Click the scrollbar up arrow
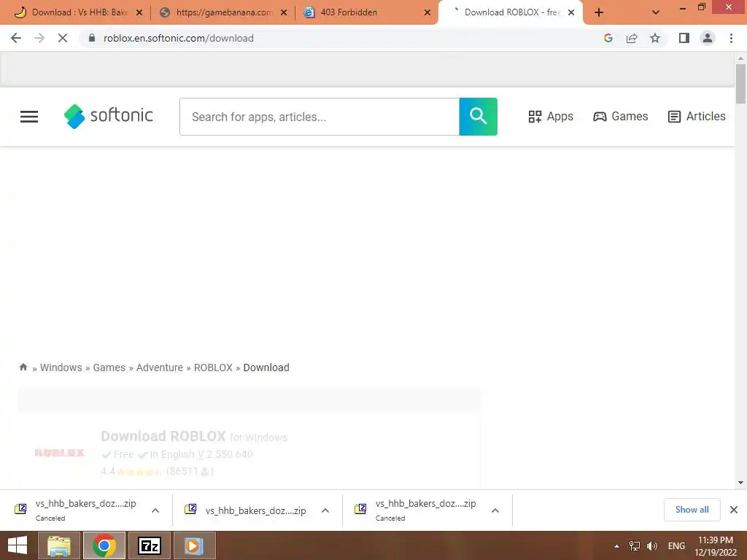The height and width of the screenshot is (560, 747). [740, 58]
